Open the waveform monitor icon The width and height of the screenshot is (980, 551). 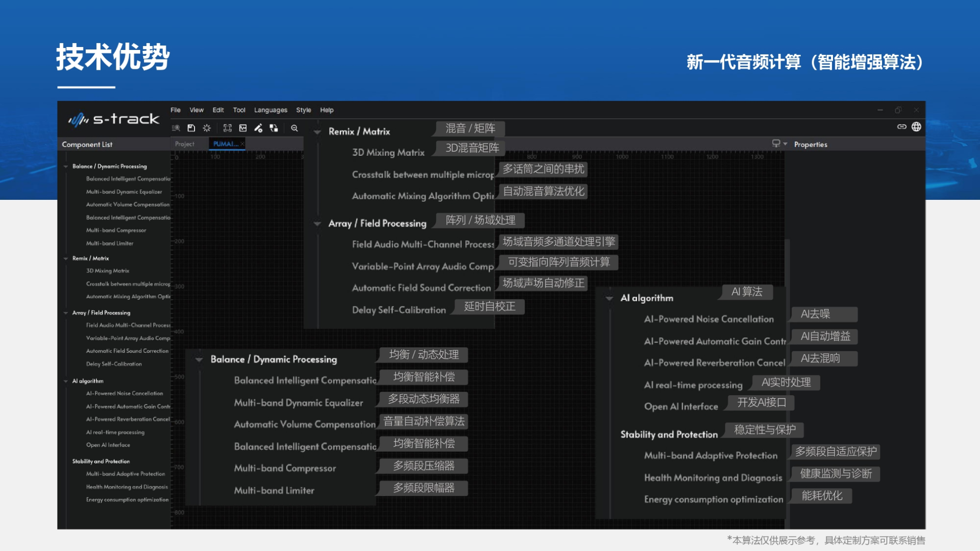[243, 128]
